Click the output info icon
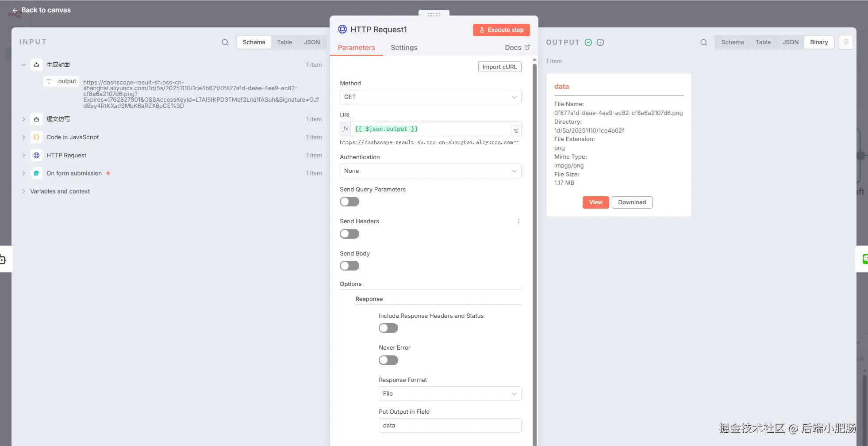The height and width of the screenshot is (446, 868). click(600, 42)
